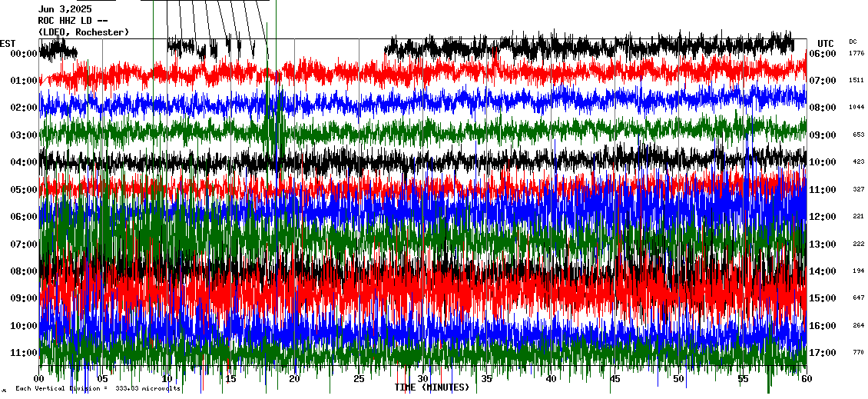Click the 00:00 EST row label

point(25,54)
